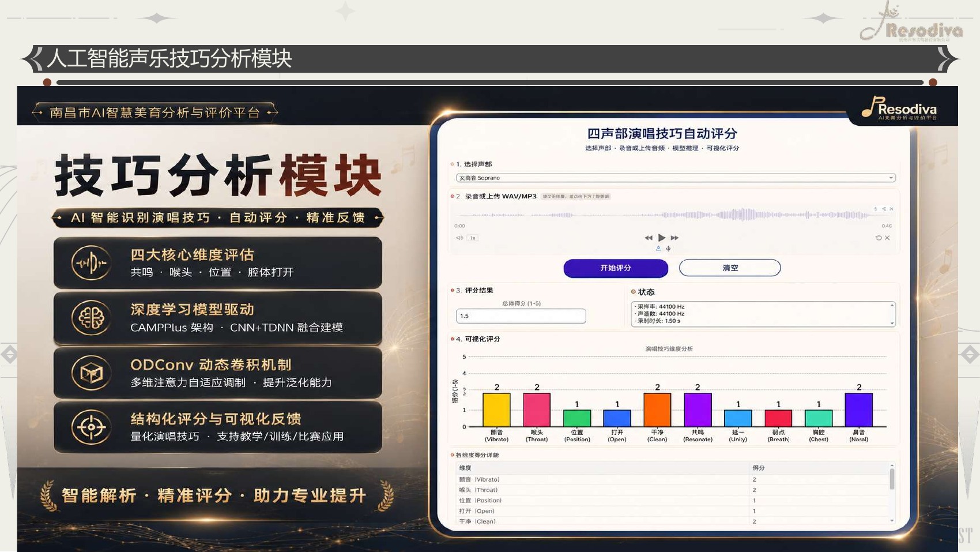Play the uploaded audio recording
Viewport: 980px width, 552px height.
[x=662, y=238]
